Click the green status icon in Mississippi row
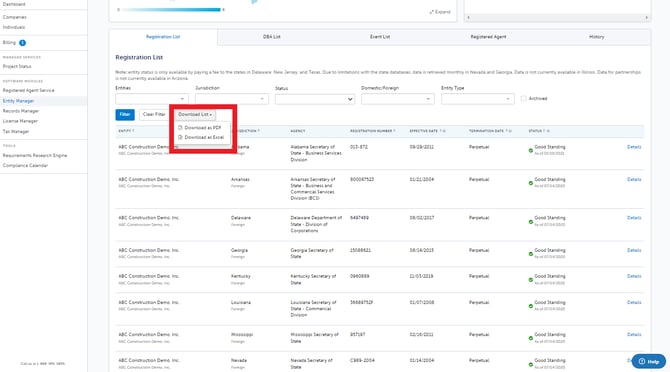The height and width of the screenshot is (372, 670). (531, 338)
